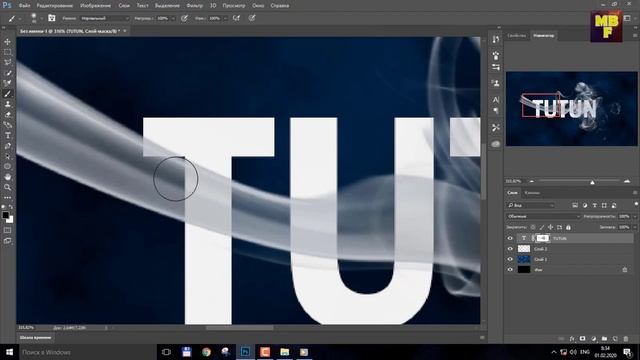Screen dimensions: 640x360
Task: Toggle lock image pixels brush icon
Action: tap(542, 227)
